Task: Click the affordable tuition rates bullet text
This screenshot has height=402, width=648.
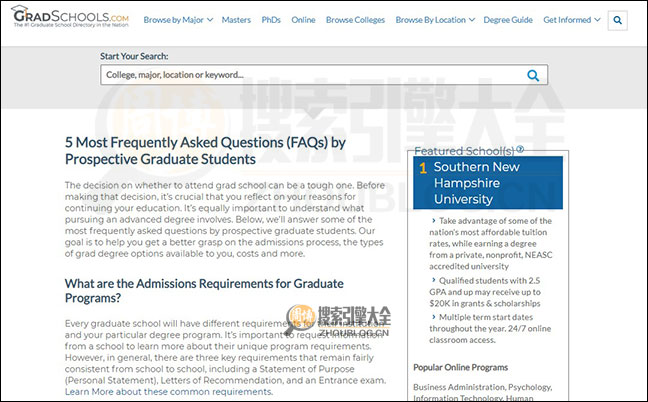Action: click(491, 243)
